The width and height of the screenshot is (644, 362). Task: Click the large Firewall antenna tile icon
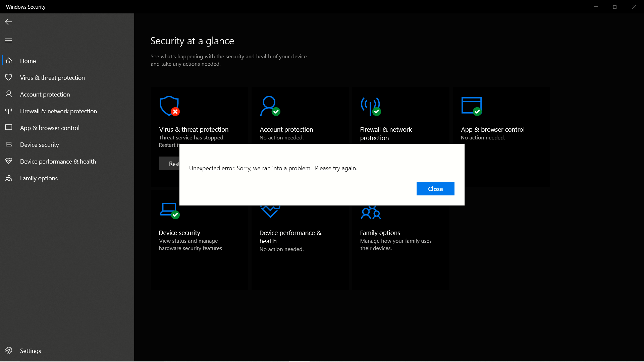(x=371, y=106)
